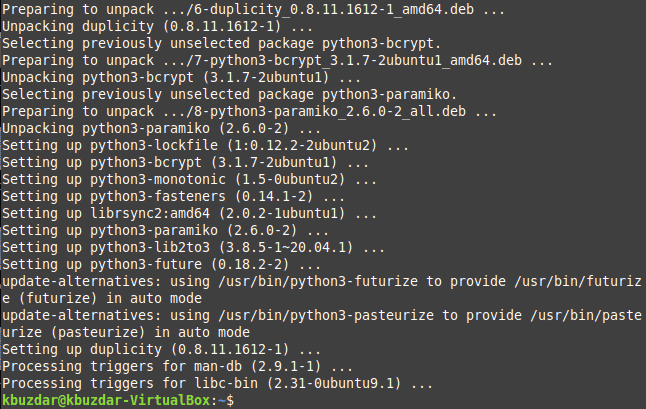The image size is (646, 409).
Task: Click the 'Setting up python3-lib2to3' line
Action: point(193,248)
